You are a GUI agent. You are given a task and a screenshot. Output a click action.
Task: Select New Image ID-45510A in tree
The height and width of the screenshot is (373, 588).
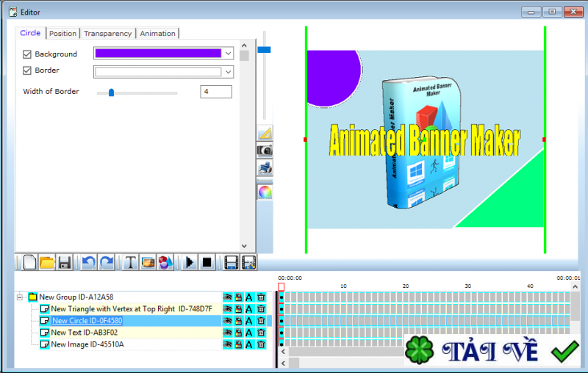(87, 344)
